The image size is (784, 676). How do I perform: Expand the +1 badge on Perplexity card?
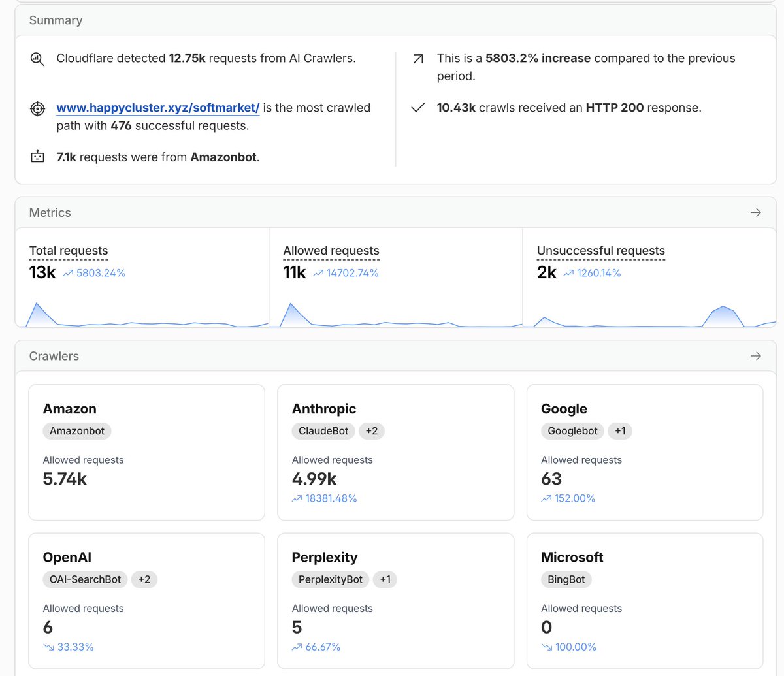pos(385,579)
